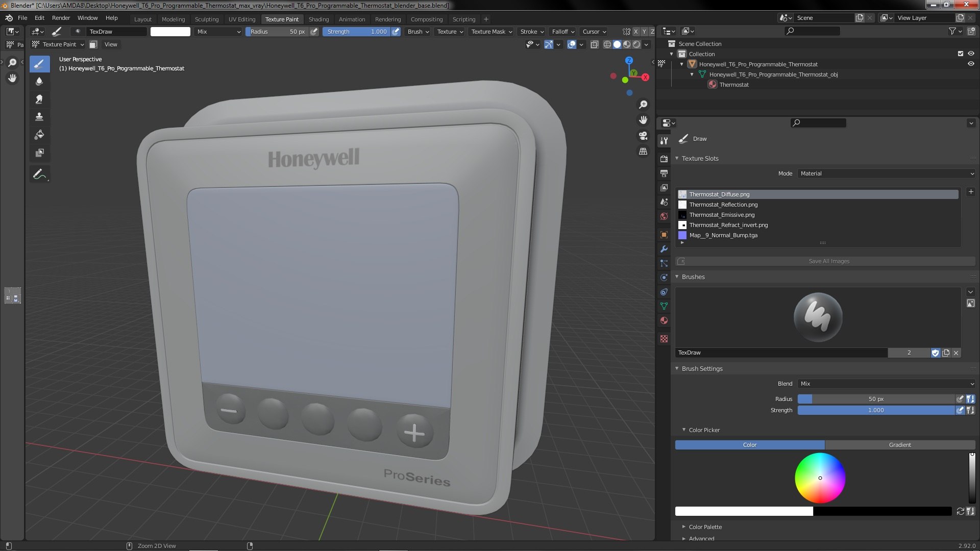Viewport: 980px width, 551px height.
Task: Switch to the Shading workspace tab
Action: 318,19
